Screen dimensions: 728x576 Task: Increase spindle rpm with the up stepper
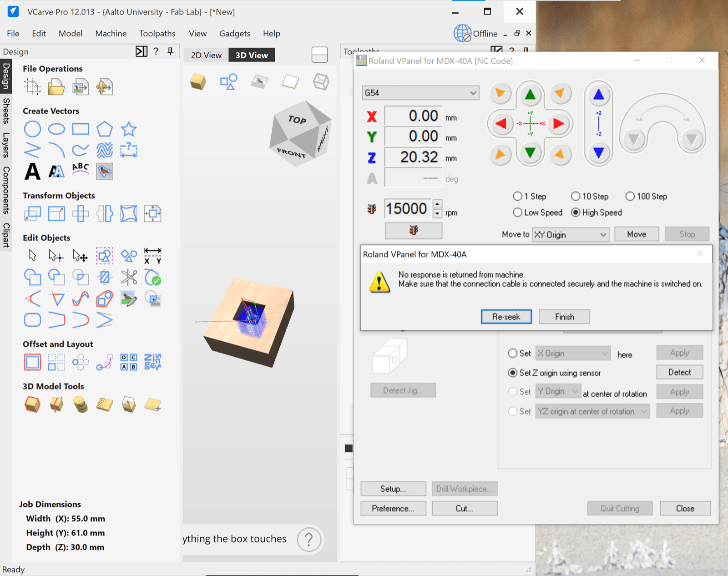437,204
